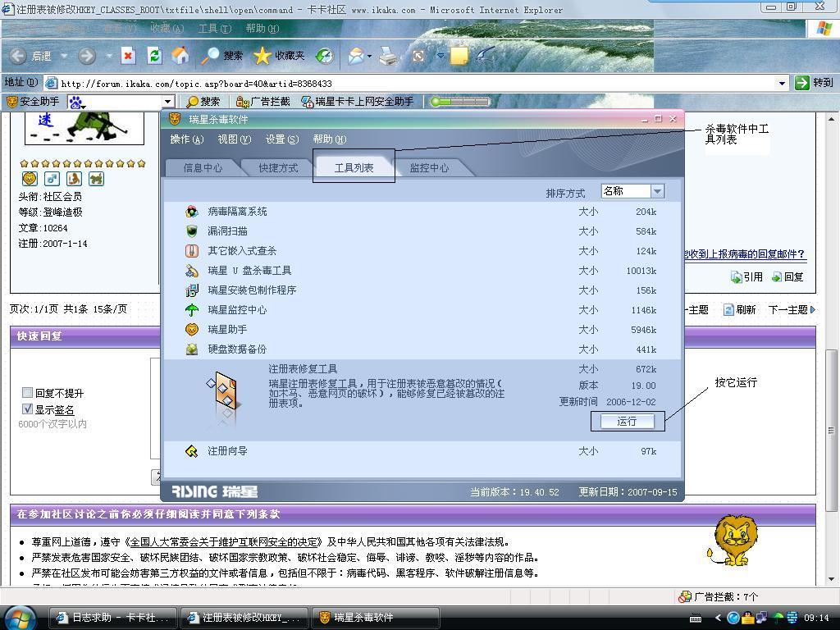Click the yellow note icon in IE toolbar
Viewport: 840px width, 630px height.
(459, 55)
